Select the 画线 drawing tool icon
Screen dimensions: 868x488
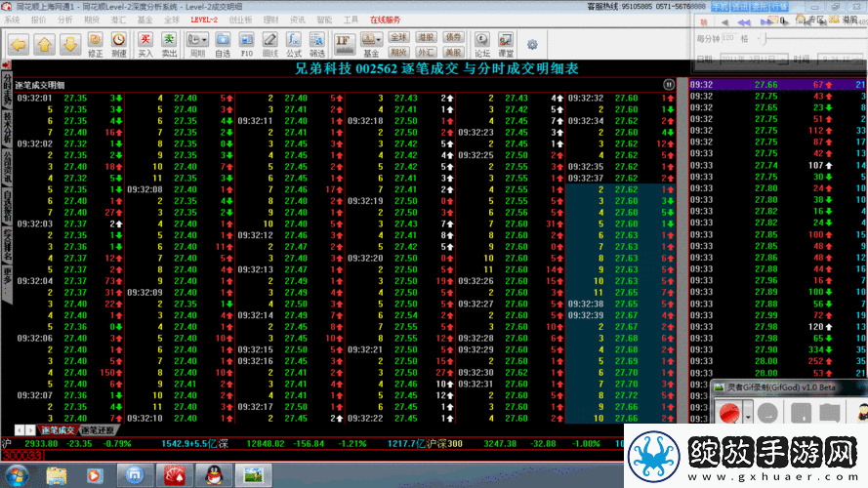click(269, 45)
